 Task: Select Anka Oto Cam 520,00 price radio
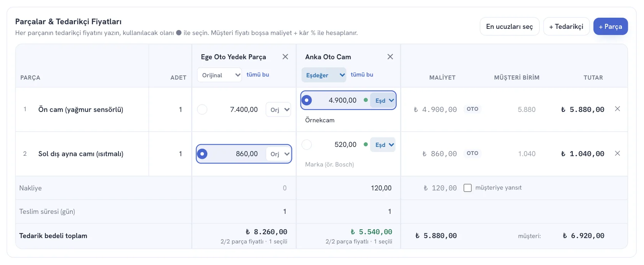[307, 145]
